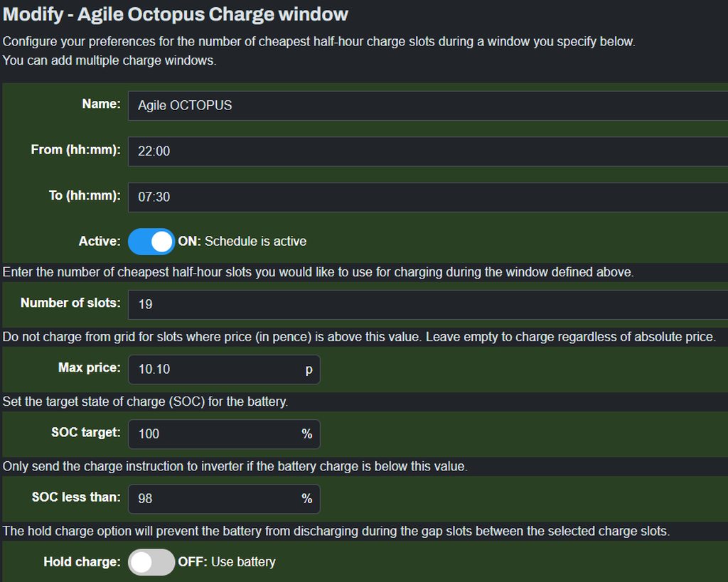728x582 pixels.
Task: Click the 'Number of slots:' label
Action: point(70,303)
